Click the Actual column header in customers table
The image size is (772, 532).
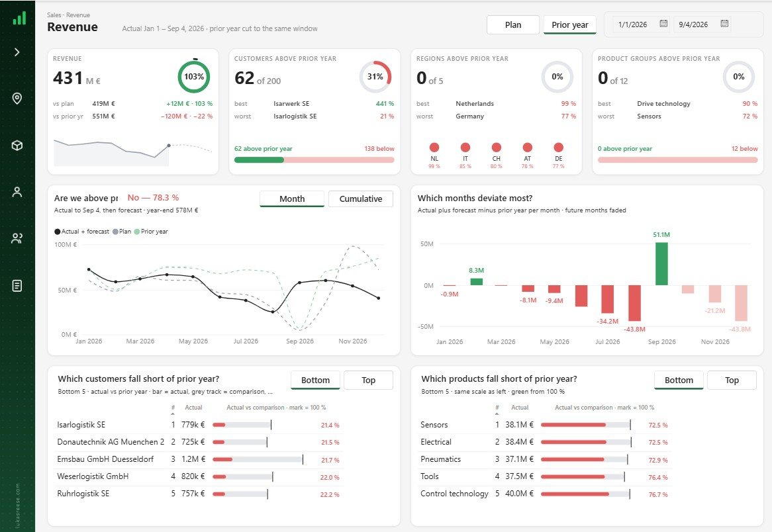tap(193, 408)
